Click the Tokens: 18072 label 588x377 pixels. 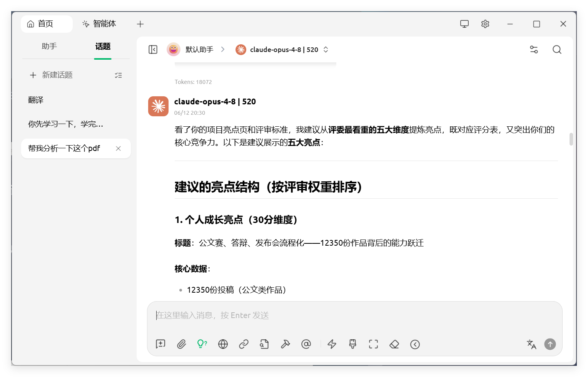pos(193,82)
